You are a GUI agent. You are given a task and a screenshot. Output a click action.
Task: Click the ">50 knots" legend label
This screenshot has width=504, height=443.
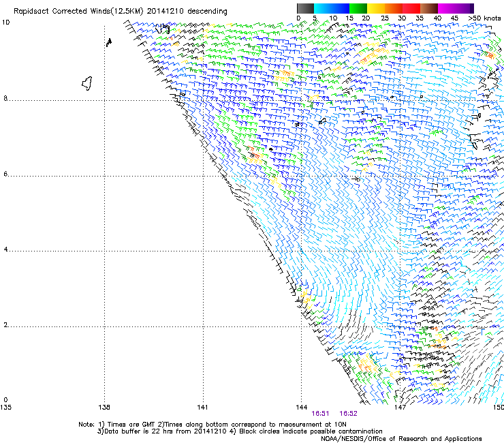pos(485,18)
